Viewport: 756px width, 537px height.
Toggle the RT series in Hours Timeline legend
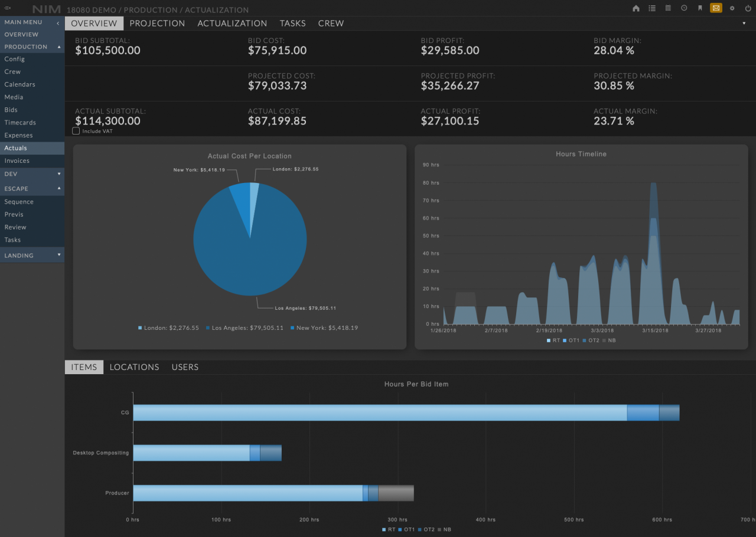click(x=553, y=340)
